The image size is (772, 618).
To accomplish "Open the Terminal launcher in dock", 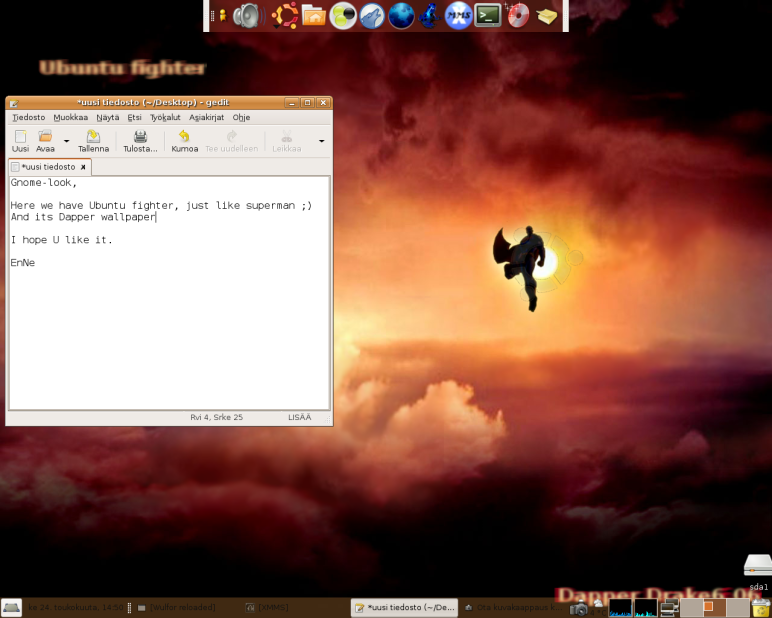I will [x=487, y=15].
